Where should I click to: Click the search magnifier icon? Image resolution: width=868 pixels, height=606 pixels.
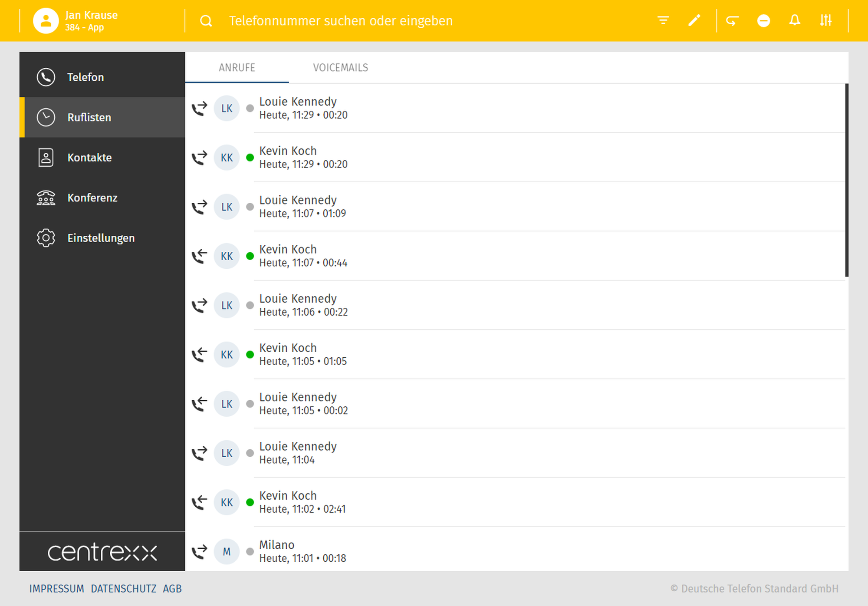pos(206,21)
